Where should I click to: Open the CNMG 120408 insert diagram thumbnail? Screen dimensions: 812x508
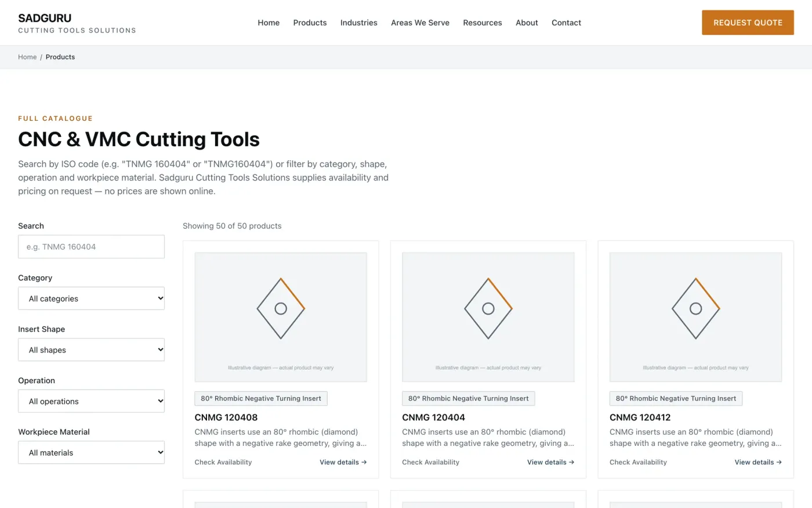[x=281, y=317]
